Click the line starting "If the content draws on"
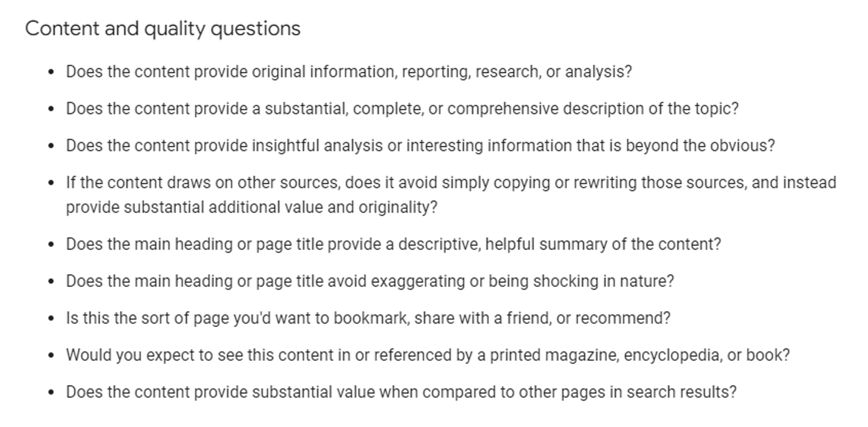Screen dimensions: 868x427 click(451, 182)
